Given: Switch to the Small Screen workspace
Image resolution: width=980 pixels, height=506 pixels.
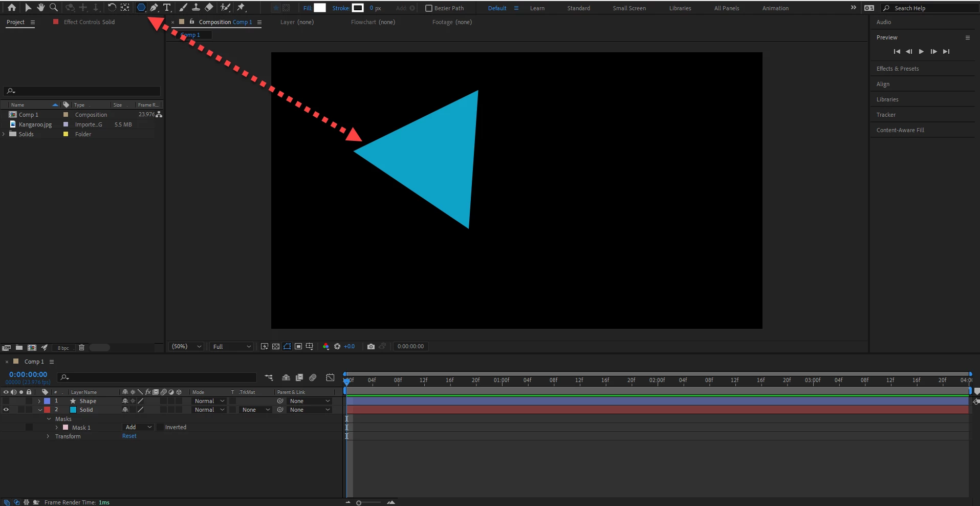Looking at the screenshot, I should tap(629, 8).
